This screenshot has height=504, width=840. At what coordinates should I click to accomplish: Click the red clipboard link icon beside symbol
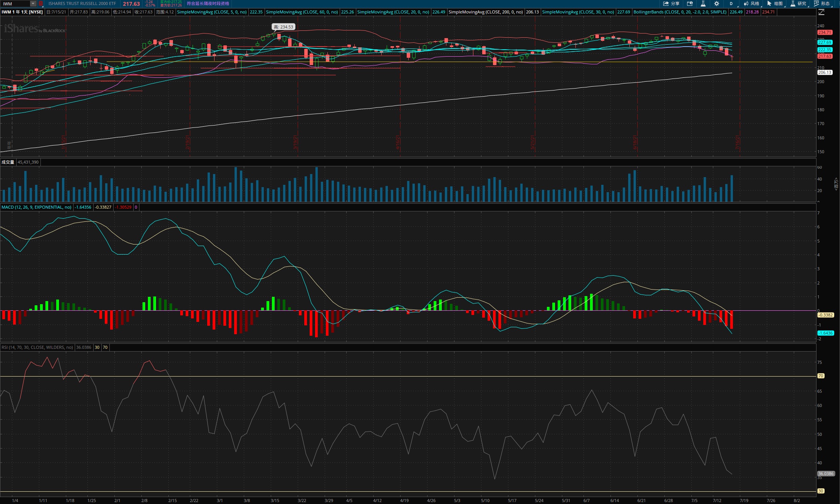click(41, 3)
